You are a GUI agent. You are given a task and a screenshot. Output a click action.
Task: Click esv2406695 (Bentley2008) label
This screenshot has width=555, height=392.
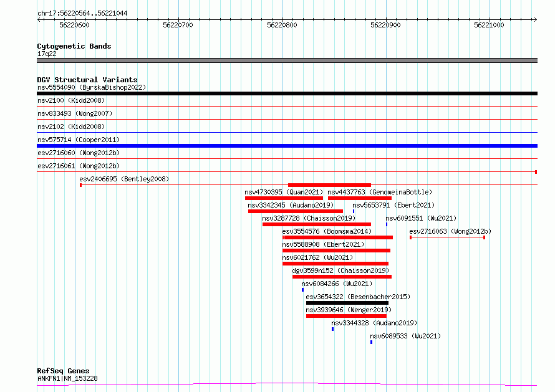(x=124, y=179)
